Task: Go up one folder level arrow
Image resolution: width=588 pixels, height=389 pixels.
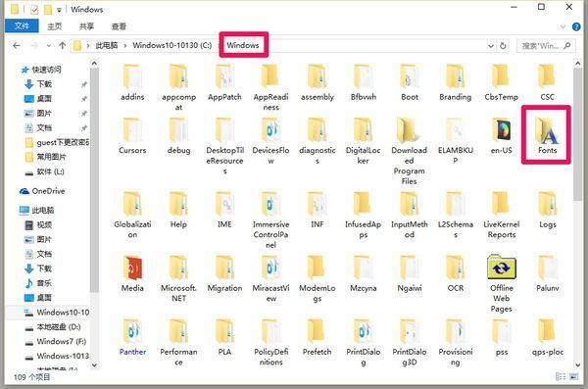Action: coord(63,46)
